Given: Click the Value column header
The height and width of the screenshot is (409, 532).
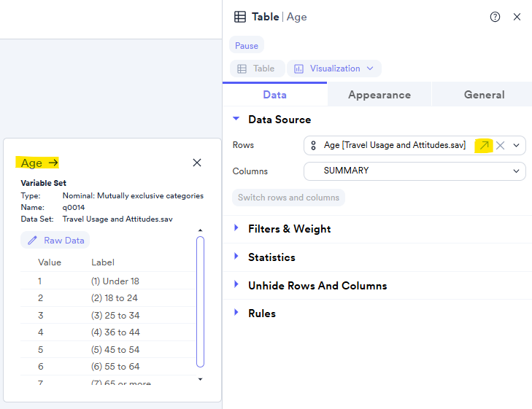Looking at the screenshot, I should pos(50,262).
